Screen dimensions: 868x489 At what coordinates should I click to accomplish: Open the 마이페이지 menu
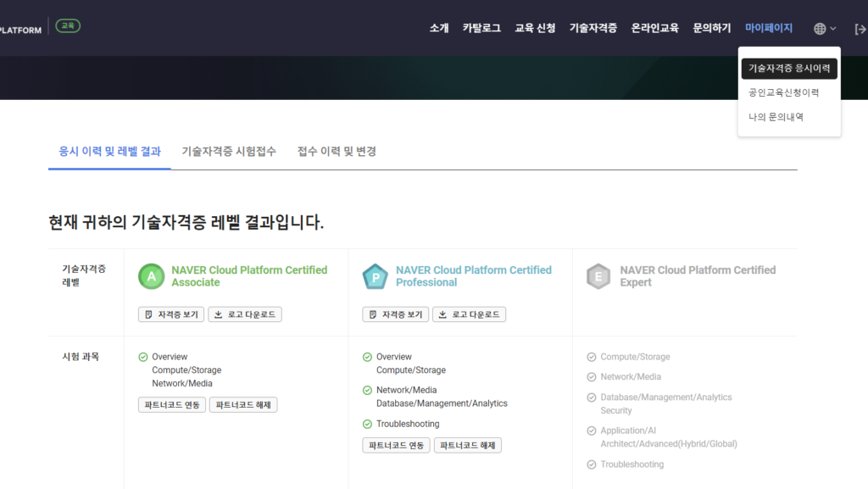(x=769, y=28)
